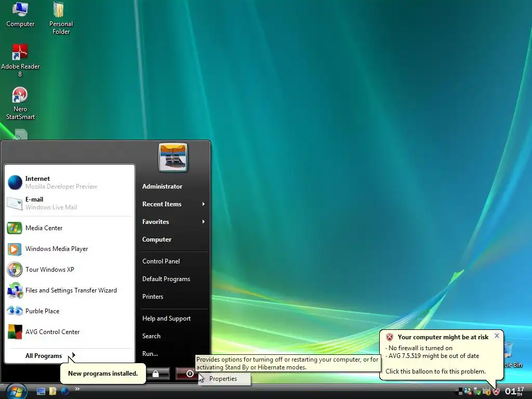
Task: Open Search from Start menu
Action: (174, 336)
